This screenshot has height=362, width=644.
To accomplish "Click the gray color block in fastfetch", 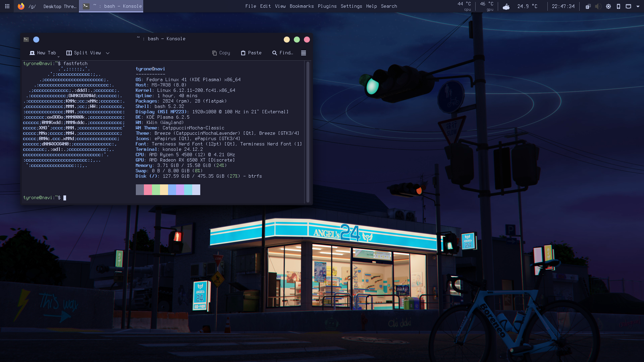I will tap(140, 190).
